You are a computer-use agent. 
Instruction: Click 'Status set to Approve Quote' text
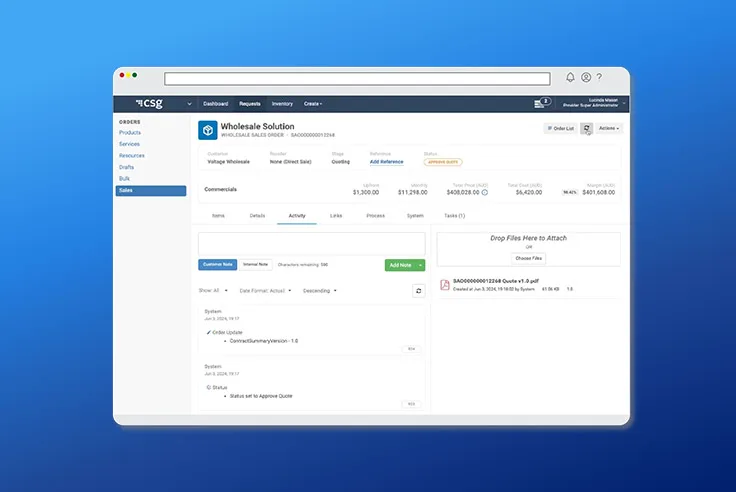[261, 396]
